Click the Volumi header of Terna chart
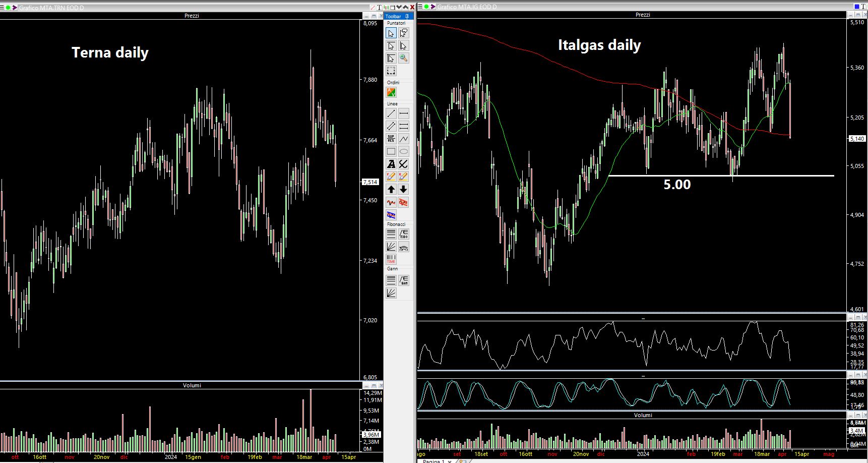Screen dimensions: 868x463 [x=192, y=385]
